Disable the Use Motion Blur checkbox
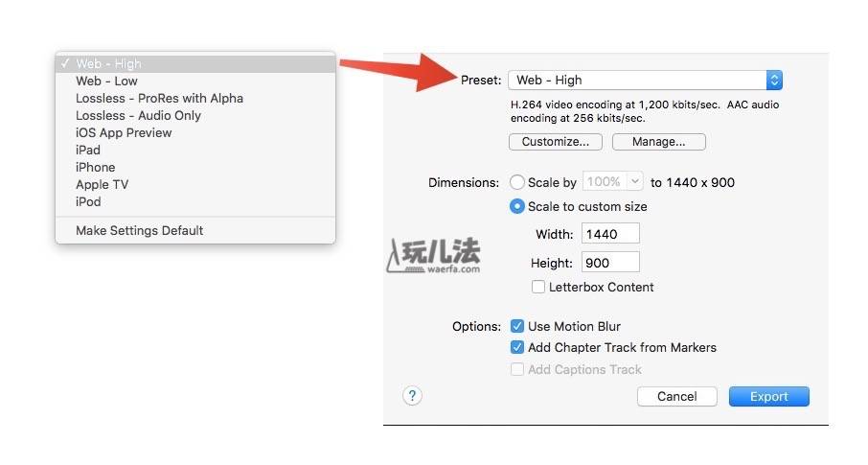Image resolution: width=868 pixels, height=465 pixels. pos(517,326)
